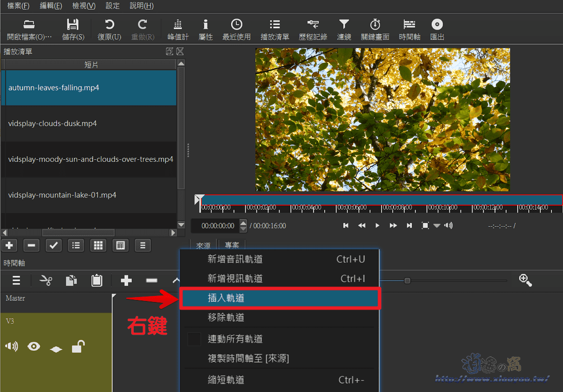Select autumn-leaves-falling.mp4 in playlist

[89, 87]
